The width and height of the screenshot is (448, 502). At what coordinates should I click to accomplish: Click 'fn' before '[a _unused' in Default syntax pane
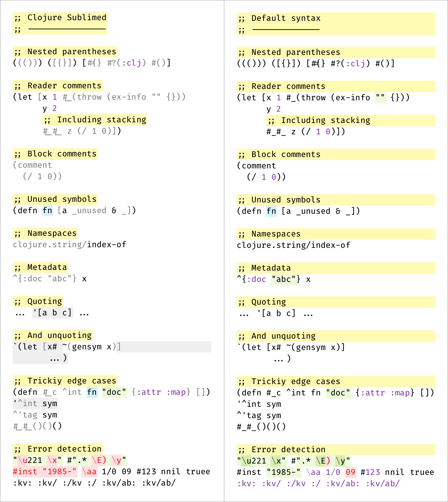272,211
